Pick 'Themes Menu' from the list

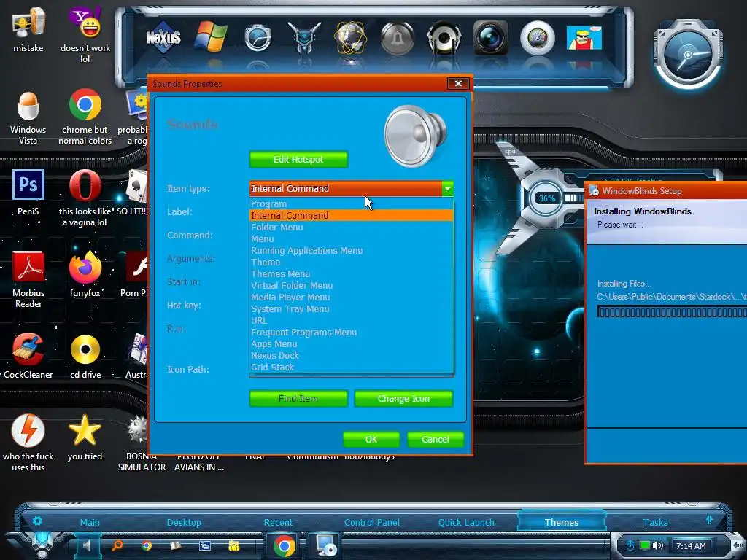click(x=351, y=274)
